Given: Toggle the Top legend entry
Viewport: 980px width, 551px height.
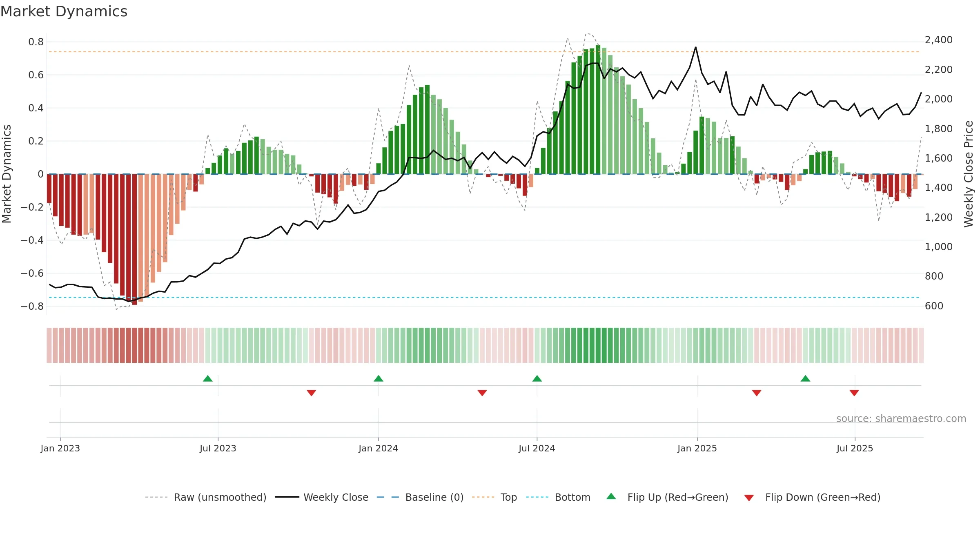Looking at the screenshot, I should [494, 497].
